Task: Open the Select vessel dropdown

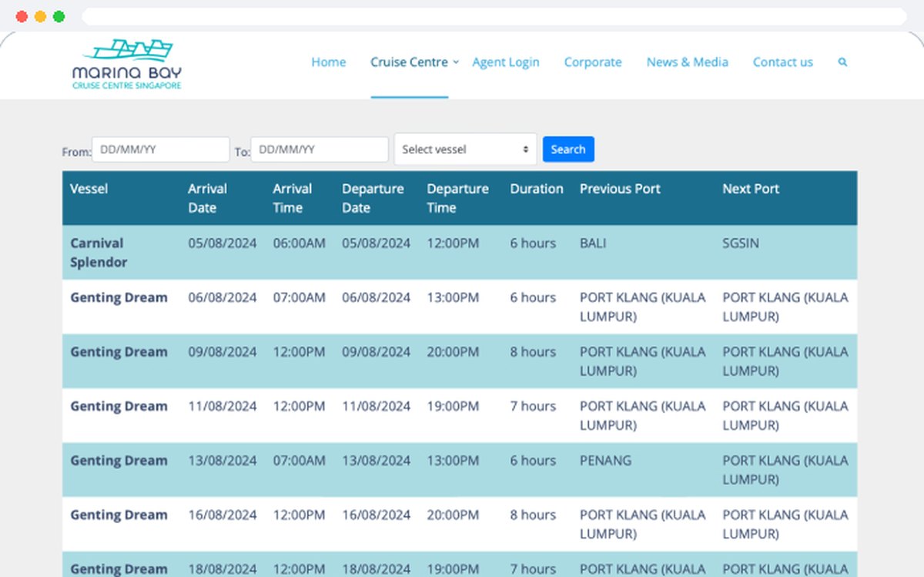Action: (465, 149)
